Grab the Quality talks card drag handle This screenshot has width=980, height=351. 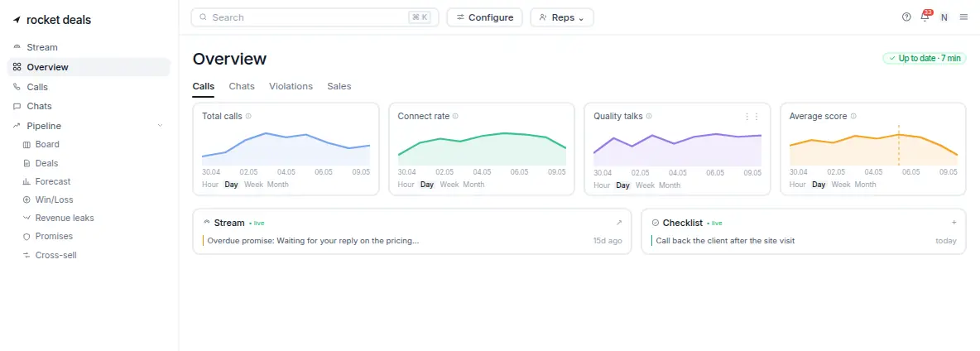[x=752, y=116]
